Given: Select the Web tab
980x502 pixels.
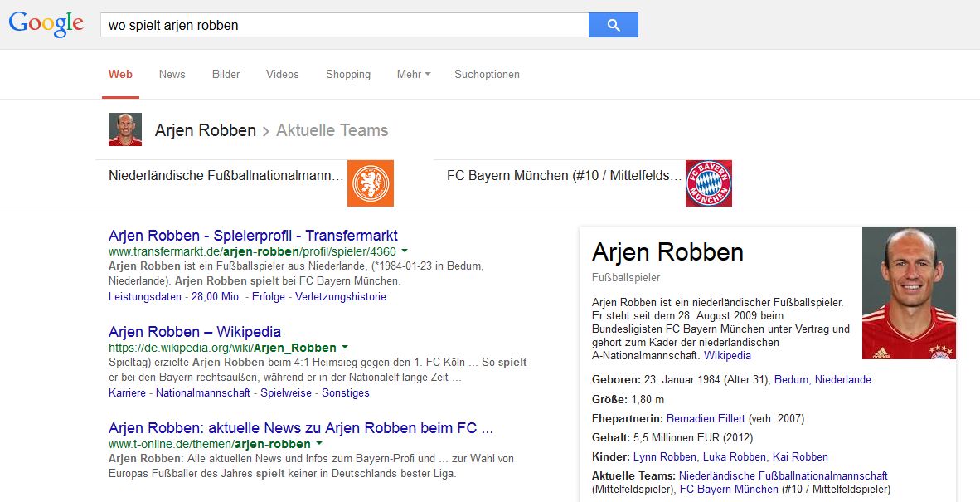Looking at the screenshot, I should (x=120, y=74).
